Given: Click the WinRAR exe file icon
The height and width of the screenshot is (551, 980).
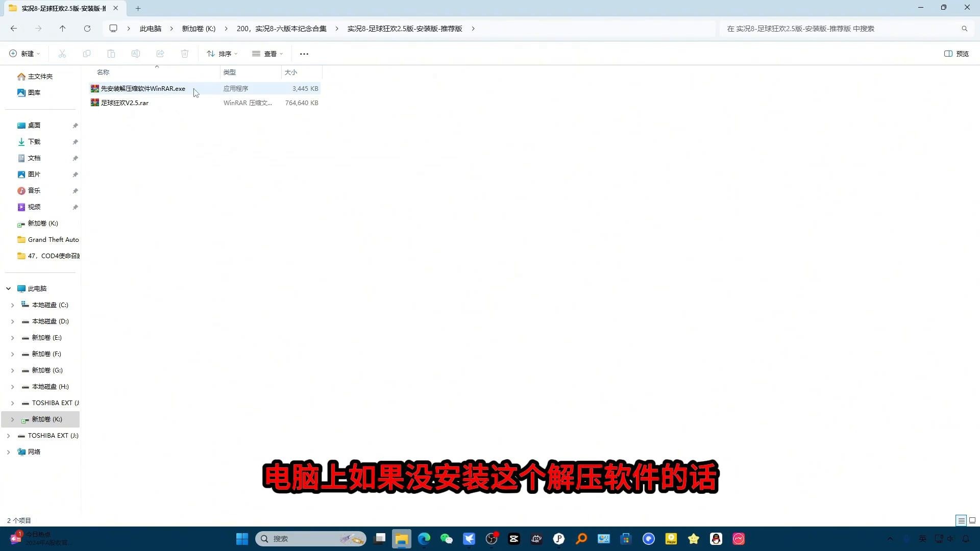Looking at the screenshot, I should [95, 88].
